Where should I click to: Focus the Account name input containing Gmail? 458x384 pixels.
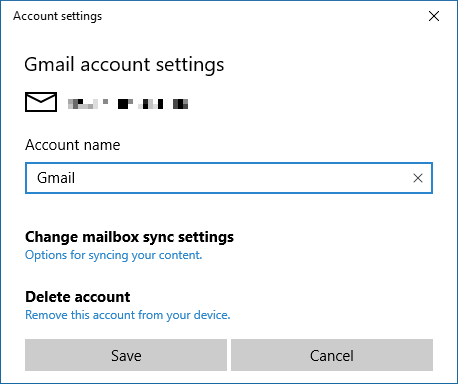click(x=229, y=178)
